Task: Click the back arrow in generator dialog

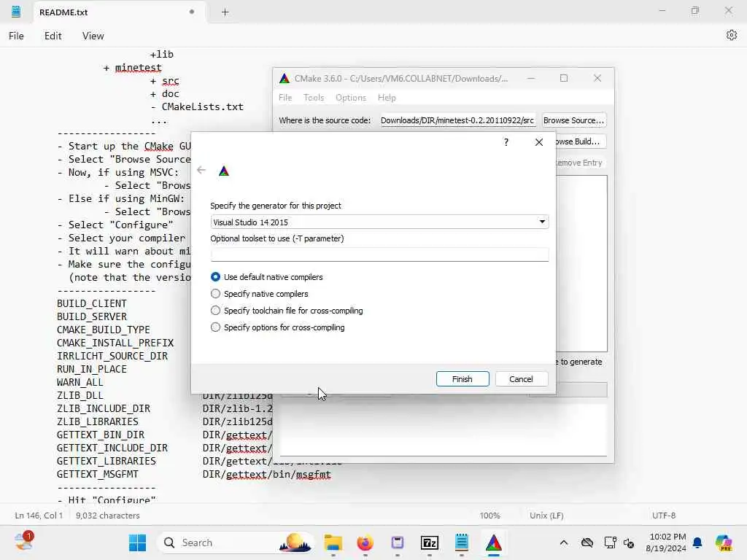Action: 201,170
